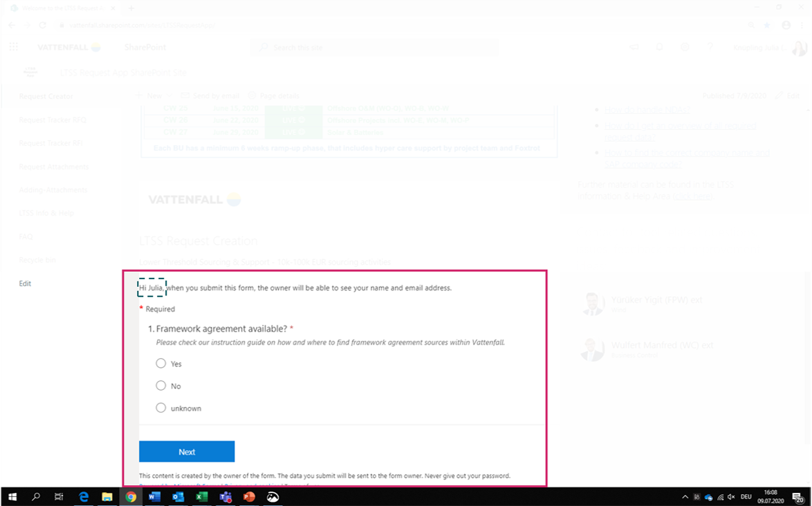
Task: Open Microsoft Teams from the taskbar
Action: click(x=225, y=497)
